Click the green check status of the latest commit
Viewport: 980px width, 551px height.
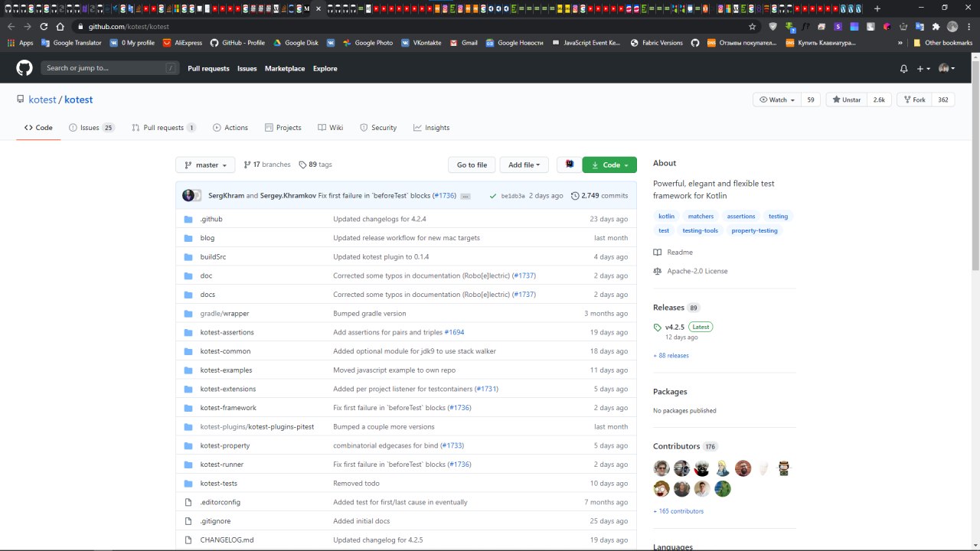point(492,196)
